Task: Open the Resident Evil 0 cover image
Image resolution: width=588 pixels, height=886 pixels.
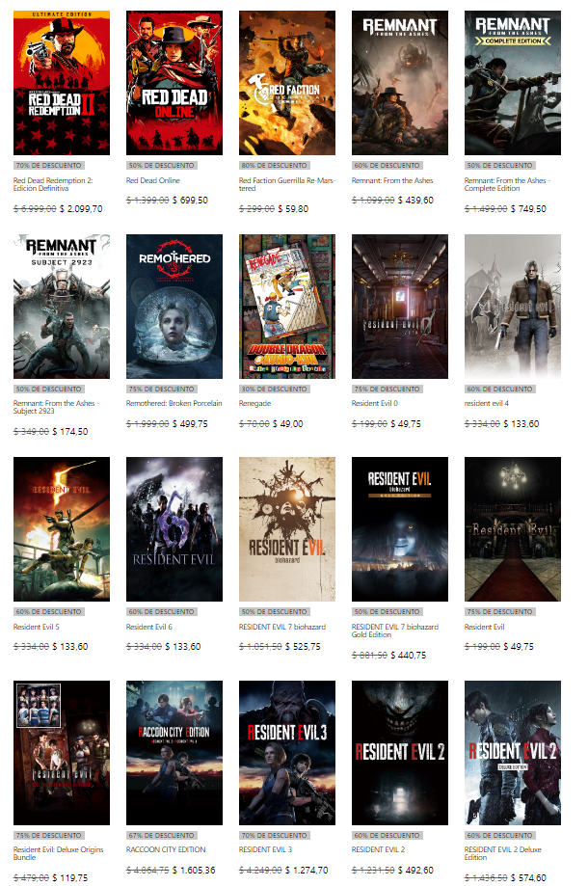Action: 399,307
